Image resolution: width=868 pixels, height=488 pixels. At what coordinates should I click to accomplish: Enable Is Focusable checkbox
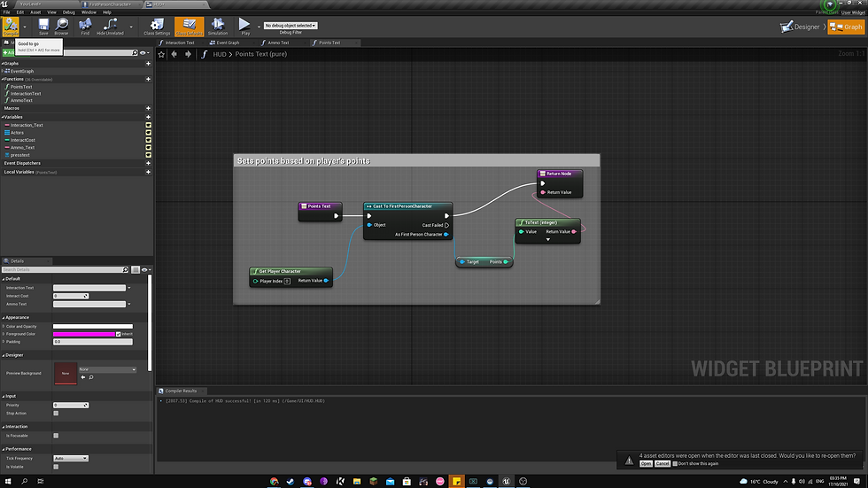(x=56, y=436)
